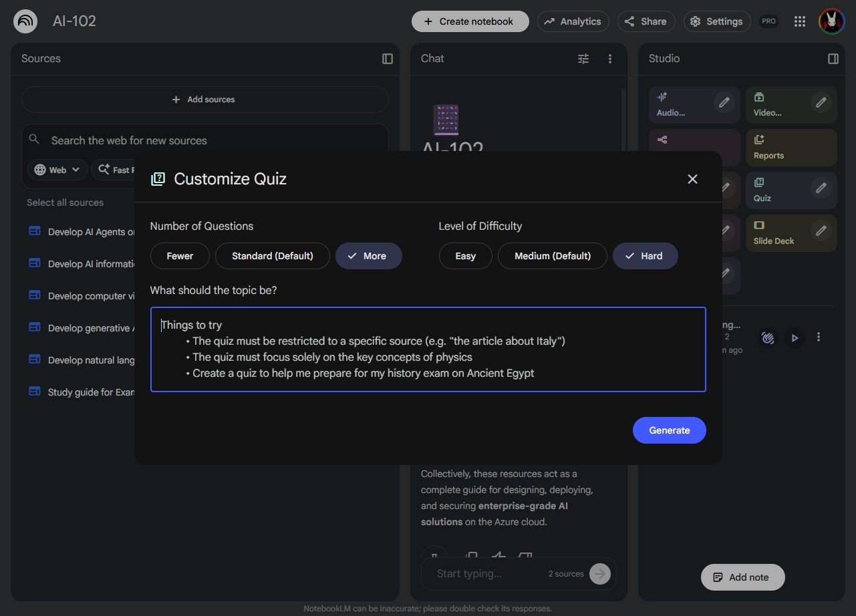Select Standard (Default) question count
Screen dimensions: 856x616
coord(273,256)
